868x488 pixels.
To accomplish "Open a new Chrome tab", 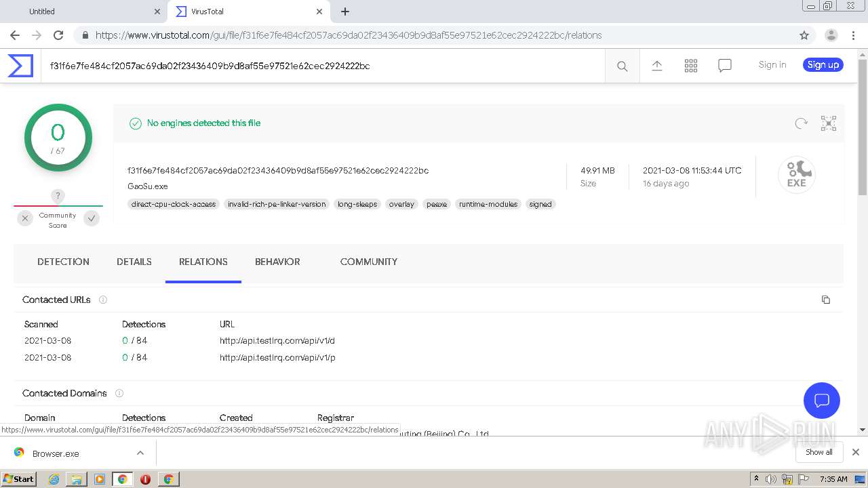I will pos(345,12).
